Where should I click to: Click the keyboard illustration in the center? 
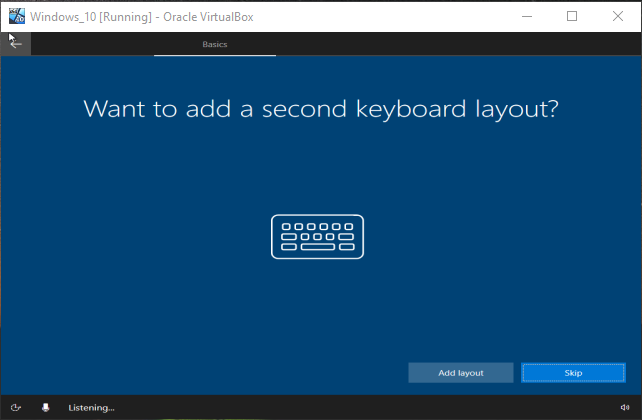pyautogui.click(x=317, y=237)
